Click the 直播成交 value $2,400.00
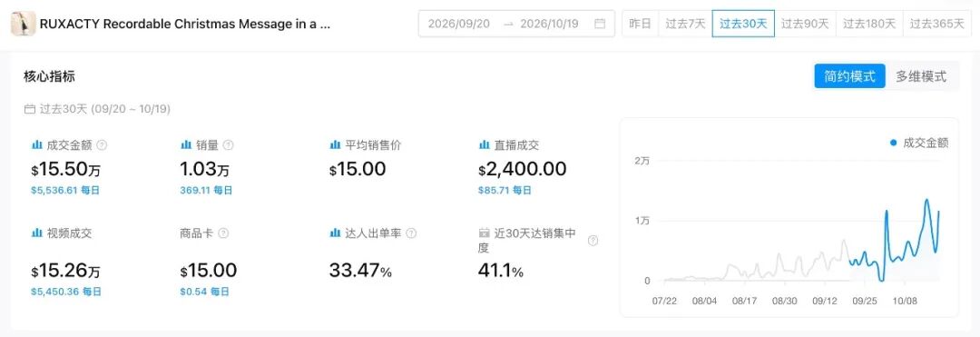The width and height of the screenshot is (980, 337). pyautogui.click(x=523, y=169)
